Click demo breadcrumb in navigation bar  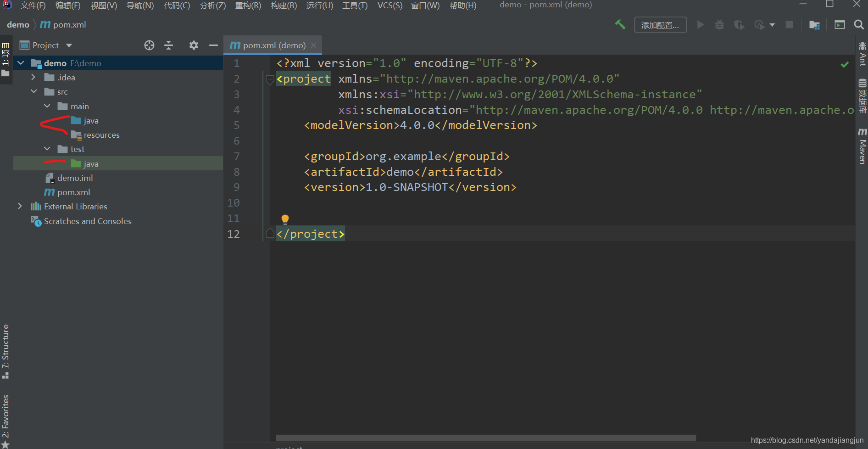[18, 25]
